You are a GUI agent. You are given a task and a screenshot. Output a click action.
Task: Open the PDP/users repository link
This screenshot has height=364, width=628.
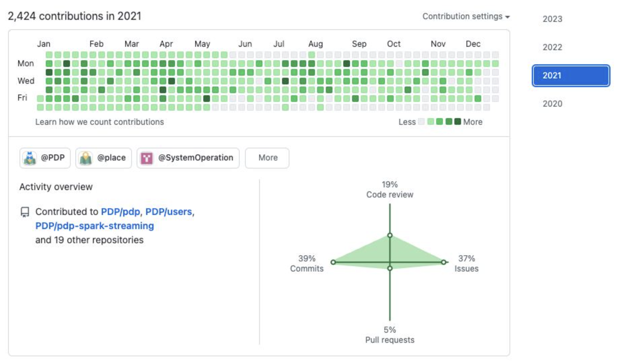coord(169,212)
